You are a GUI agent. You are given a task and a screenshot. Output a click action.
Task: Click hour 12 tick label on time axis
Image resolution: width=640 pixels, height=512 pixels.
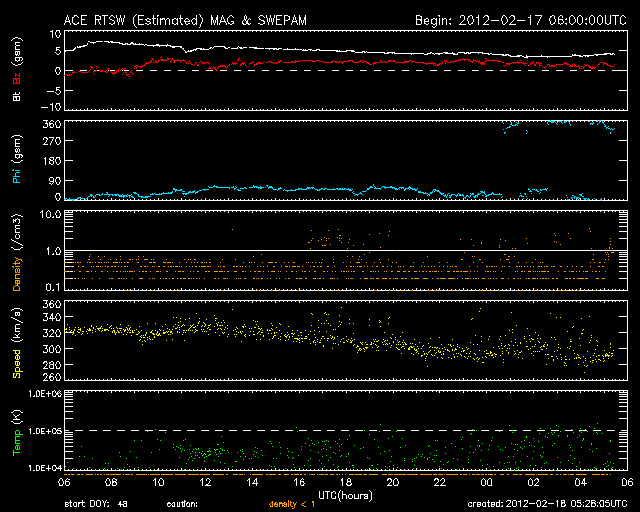[x=204, y=482]
